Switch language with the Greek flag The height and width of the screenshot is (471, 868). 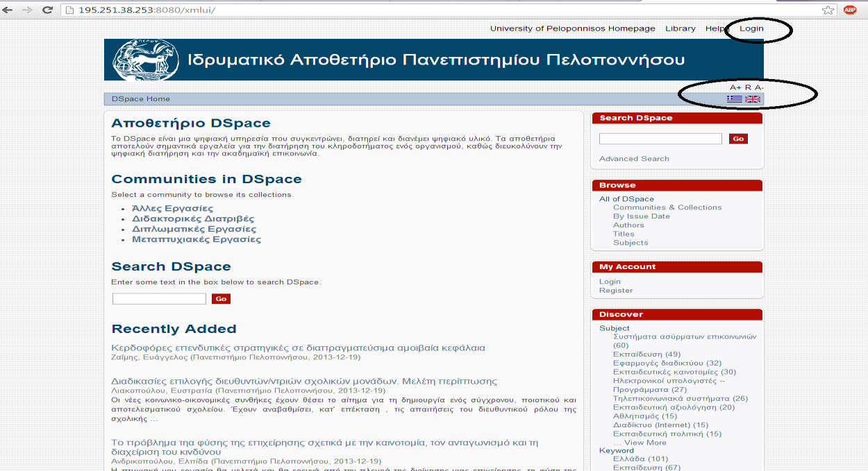(x=735, y=99)
